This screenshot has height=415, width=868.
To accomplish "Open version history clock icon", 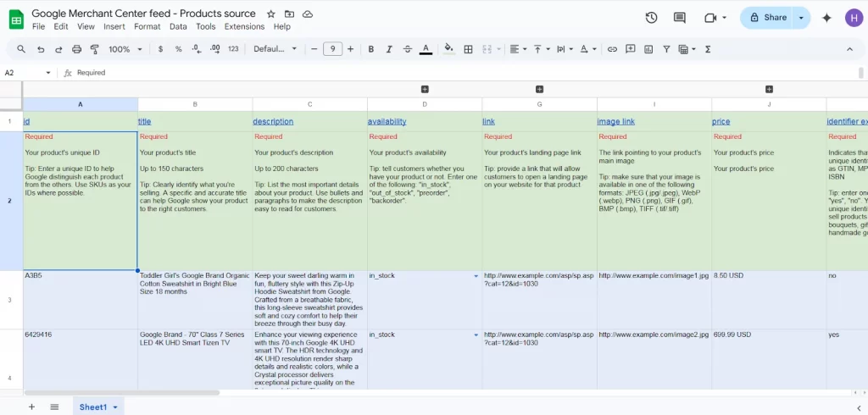I will (652, 18).
